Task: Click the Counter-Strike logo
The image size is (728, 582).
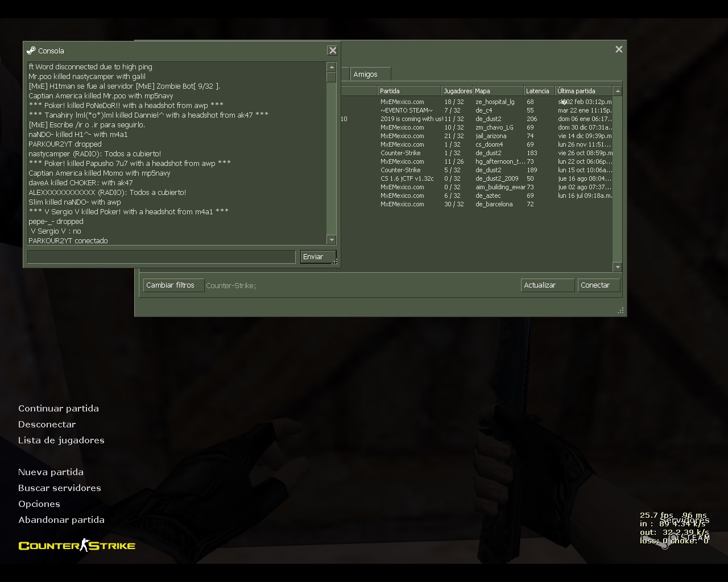Action: [x=77, y=546]
